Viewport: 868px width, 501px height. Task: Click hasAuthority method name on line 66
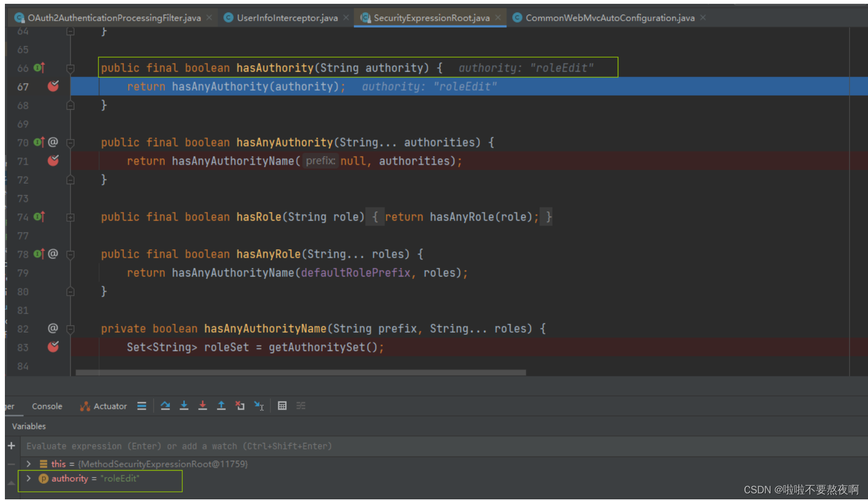pyautogui.click(x=275, y=68)
